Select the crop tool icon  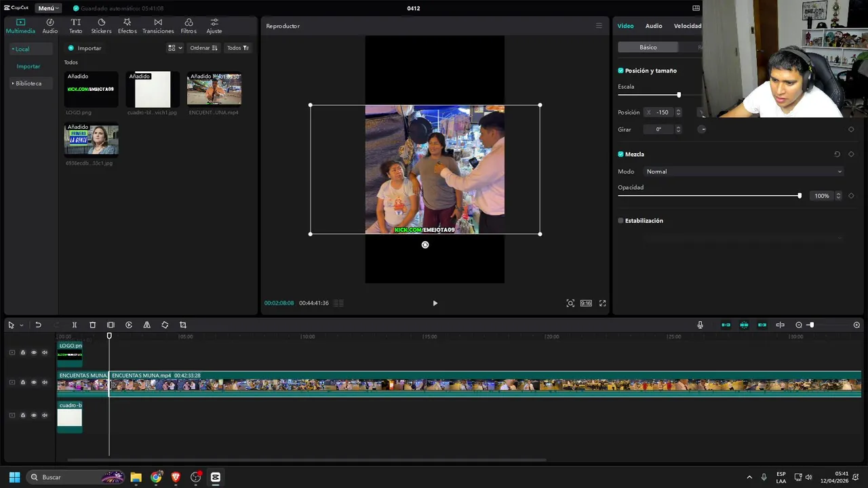[183, 325]
